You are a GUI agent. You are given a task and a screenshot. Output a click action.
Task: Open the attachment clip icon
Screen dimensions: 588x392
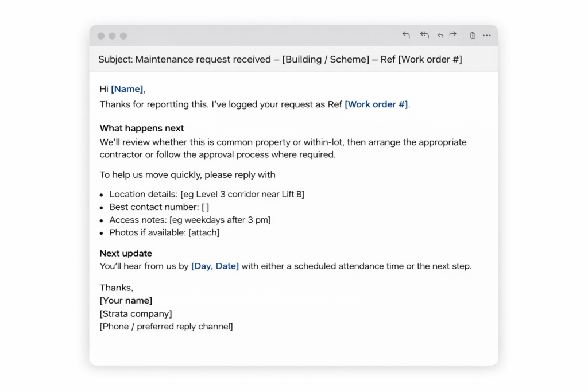click(x=473, y=36)
